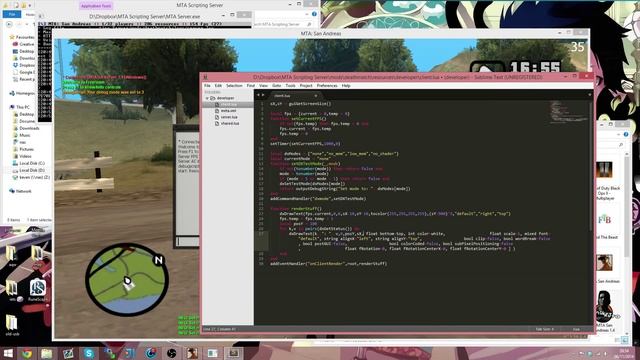Screen dimensions: 640x360
Task: Open the File tab in Explorer window
Action: 12,14
